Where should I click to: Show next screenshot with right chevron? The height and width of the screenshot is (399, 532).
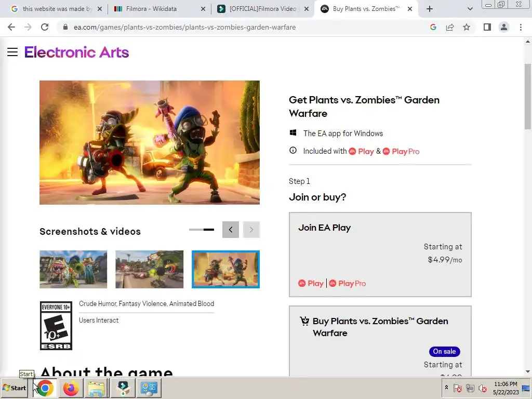click(251, 230)
